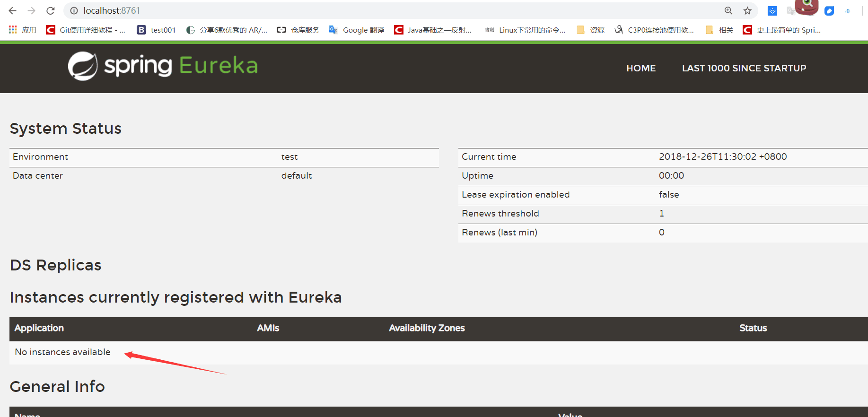Screen dimensions: 868x417
Task: Click the site info icon in address bar
Action: click(74, 10)
